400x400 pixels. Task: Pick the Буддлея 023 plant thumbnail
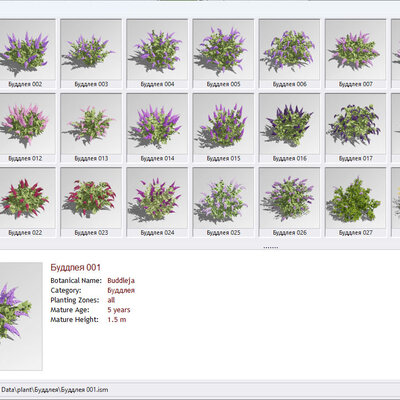click(x=91, y=202)
